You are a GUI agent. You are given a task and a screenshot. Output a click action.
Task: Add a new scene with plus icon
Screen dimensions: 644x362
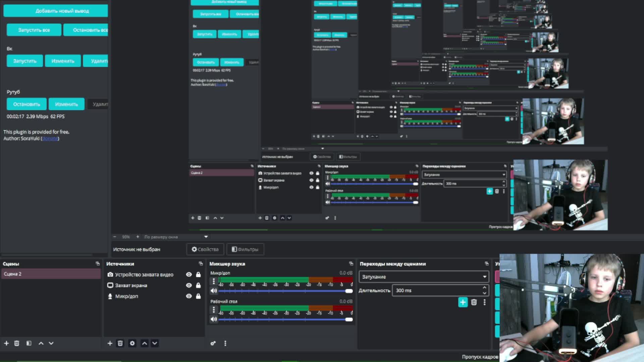[x=6, y=343]
